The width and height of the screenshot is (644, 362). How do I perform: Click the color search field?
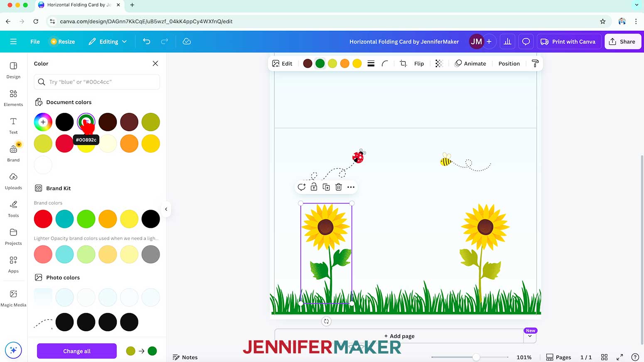pos(97,82)
